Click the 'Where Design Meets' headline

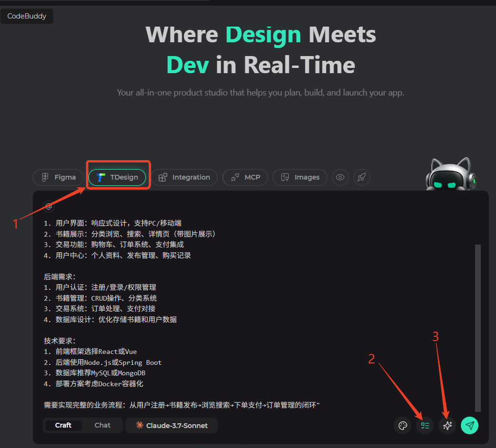(261, 35)
